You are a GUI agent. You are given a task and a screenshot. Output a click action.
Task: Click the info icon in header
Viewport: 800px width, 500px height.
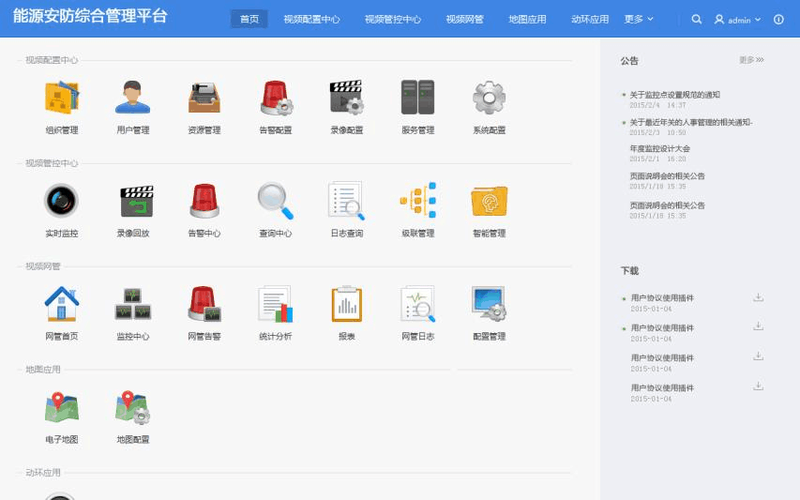(x=779, y=19)
